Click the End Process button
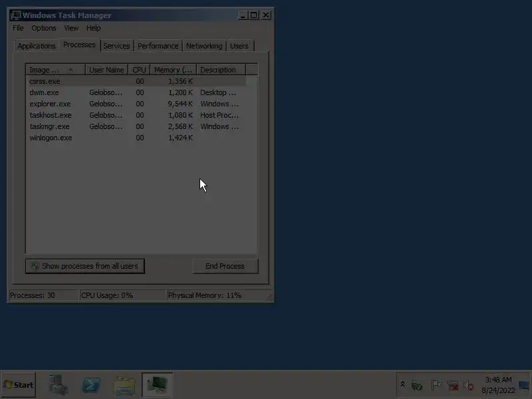The height and width of the screenshot is (399, 532). point(225,266)
